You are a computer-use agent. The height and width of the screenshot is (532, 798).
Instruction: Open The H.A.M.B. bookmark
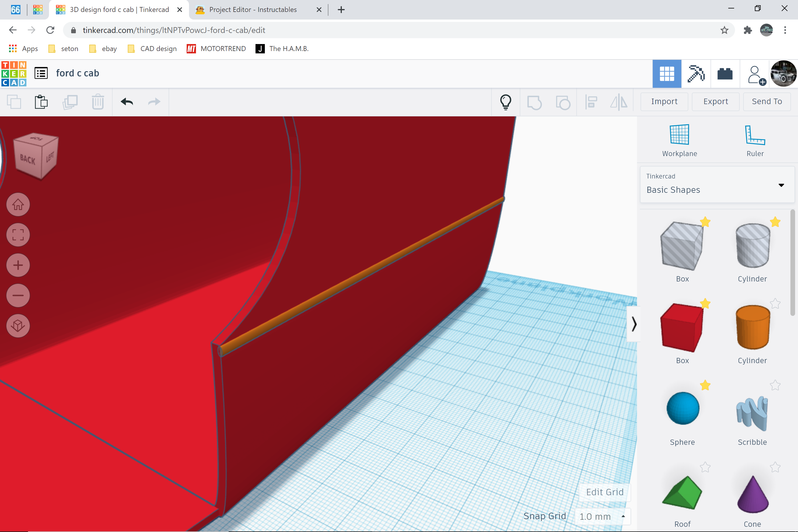(x=282, y=49)
